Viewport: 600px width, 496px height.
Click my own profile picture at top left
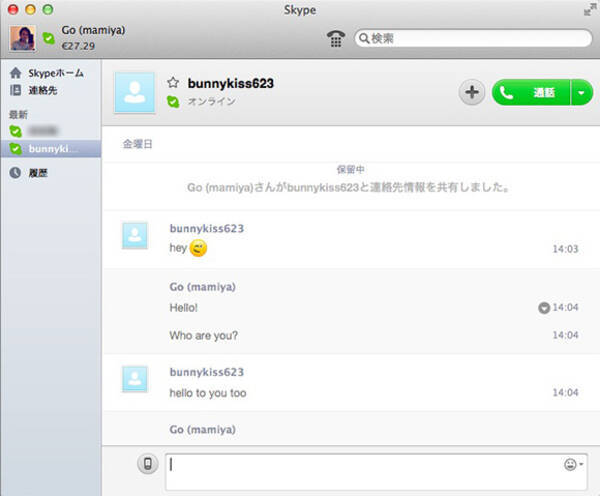22,37
